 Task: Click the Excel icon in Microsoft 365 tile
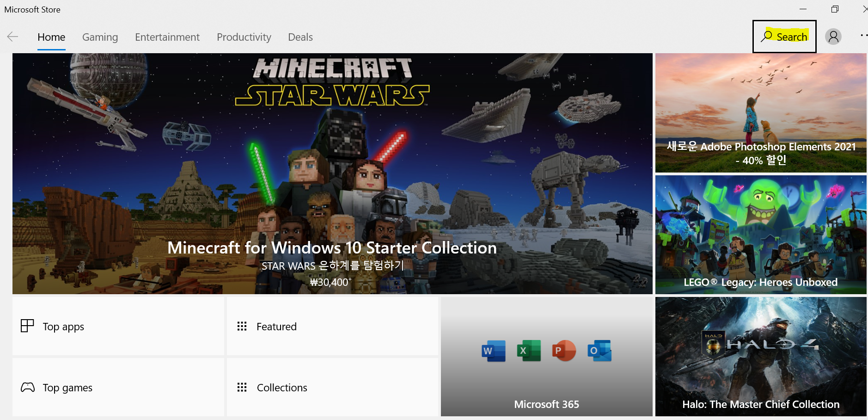[x=529, y=351]
